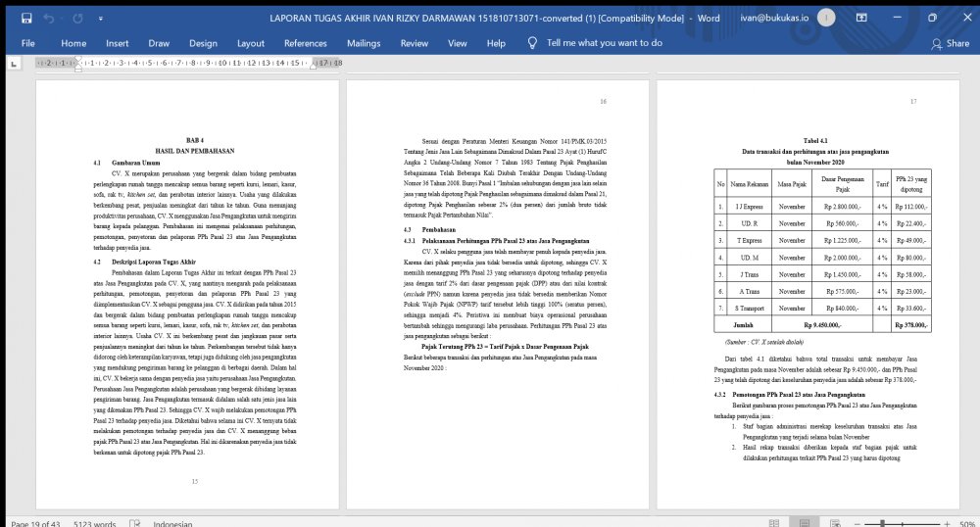Image resolution: width=980 pixels, height=527 pixels.
Task: Open the File menu
Action: tap(28, 43)
